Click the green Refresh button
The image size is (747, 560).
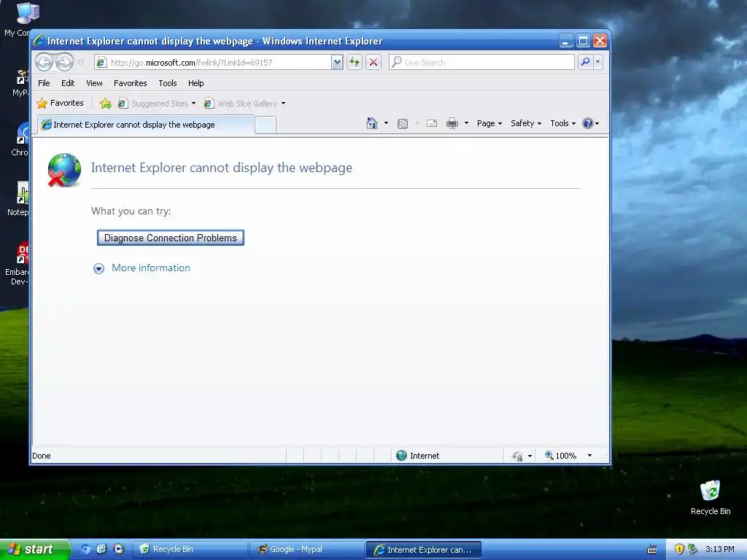(x=355, y=63)
